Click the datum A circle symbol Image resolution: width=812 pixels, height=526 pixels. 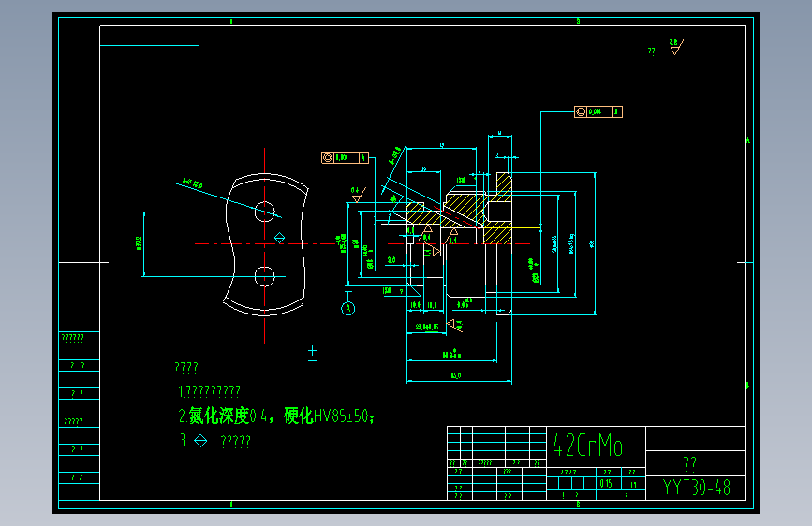[x=348, y=309]
